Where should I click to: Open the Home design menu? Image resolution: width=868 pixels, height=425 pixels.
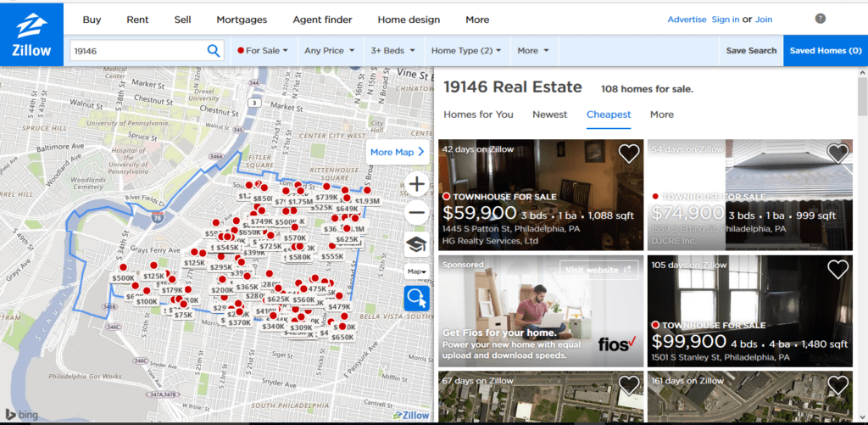(409, 20)
